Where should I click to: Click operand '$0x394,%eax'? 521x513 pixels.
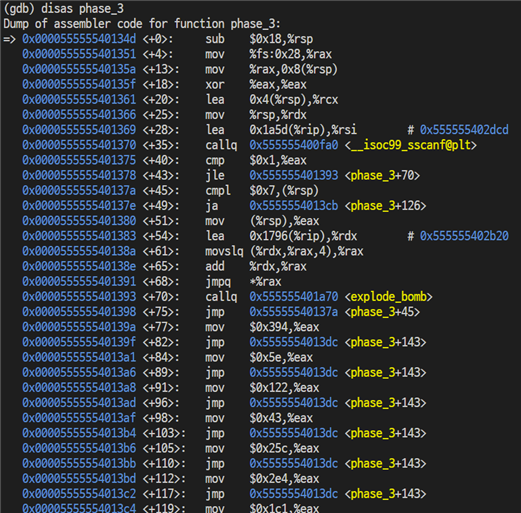click(284, 327)
